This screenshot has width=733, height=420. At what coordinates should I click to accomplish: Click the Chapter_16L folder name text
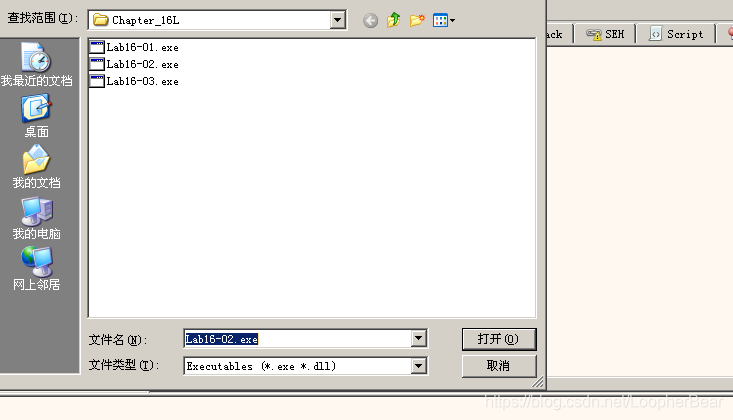(145, 20)
